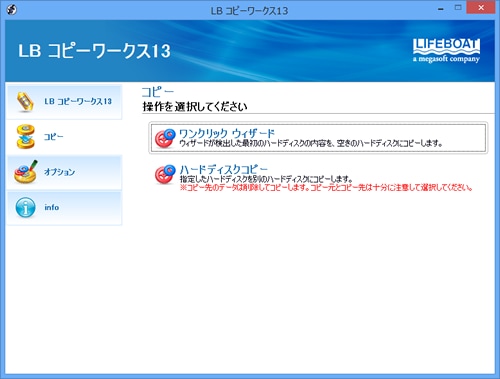This screenshot has height=379, width=500.
Task: Open the app icon in the title bar
Action: point(11,10)
